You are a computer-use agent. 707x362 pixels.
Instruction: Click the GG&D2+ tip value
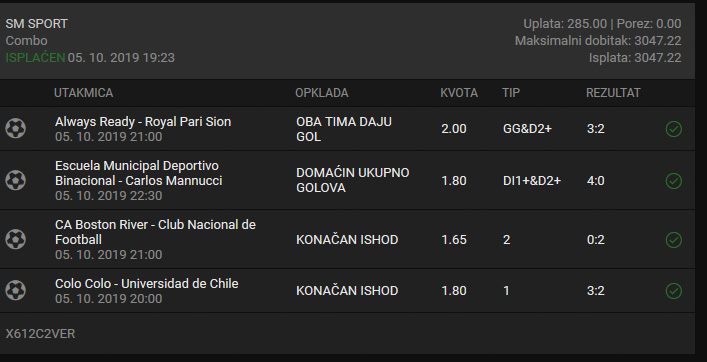(x=527, y=129)
